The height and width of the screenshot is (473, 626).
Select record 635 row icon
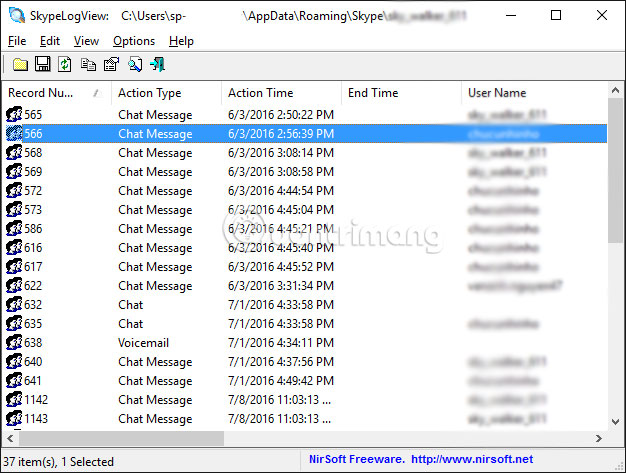(x=14, y=324)
